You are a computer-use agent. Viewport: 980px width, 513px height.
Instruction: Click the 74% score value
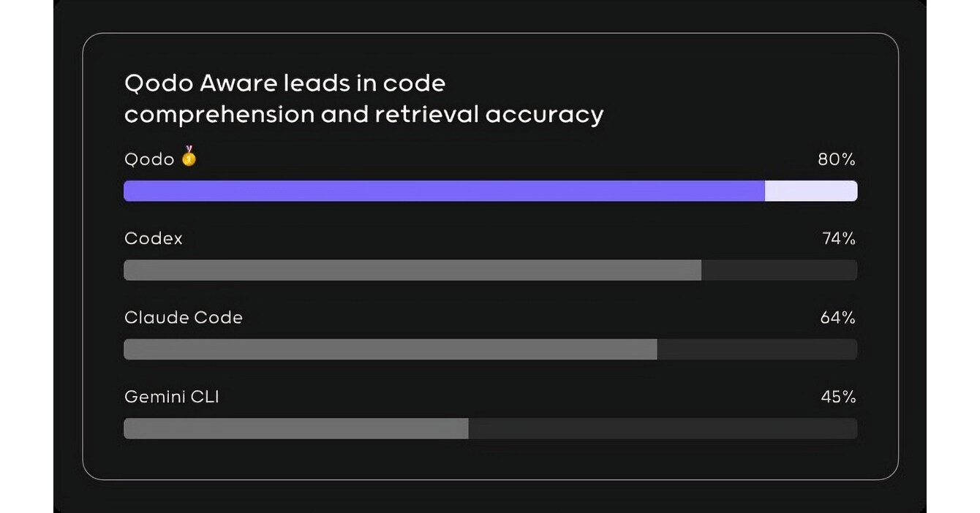click(x=838, y=238)
